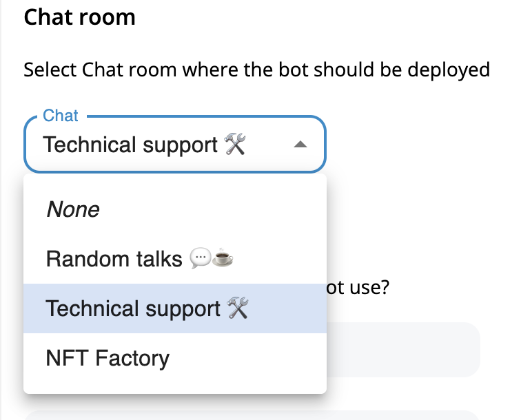
Task: Click the blue Chat floating label
Action: point(61,116)
